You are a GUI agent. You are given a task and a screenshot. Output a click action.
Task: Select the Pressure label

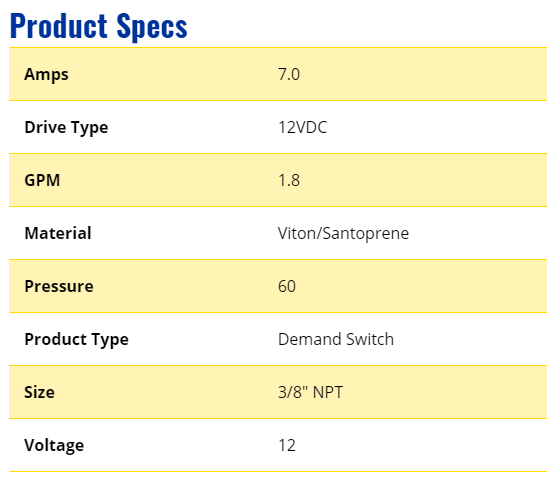point(59,286)
